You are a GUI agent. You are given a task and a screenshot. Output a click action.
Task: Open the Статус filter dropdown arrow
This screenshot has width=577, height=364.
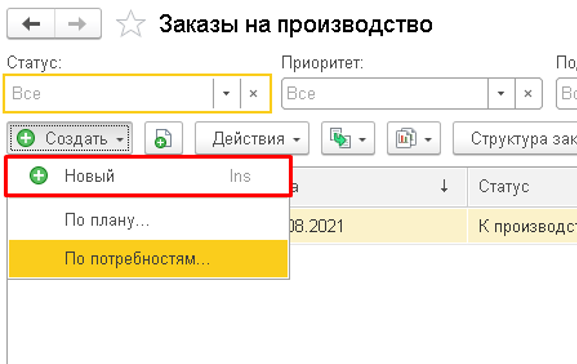tap(226, 93)
